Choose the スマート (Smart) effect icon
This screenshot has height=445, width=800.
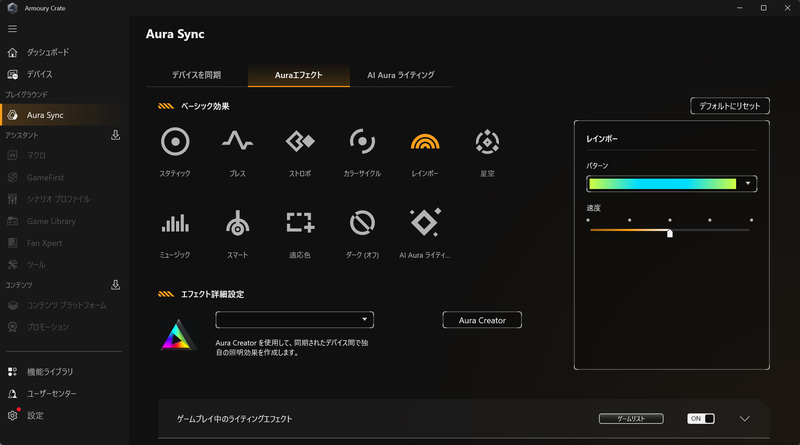click(x=237, y=223)
